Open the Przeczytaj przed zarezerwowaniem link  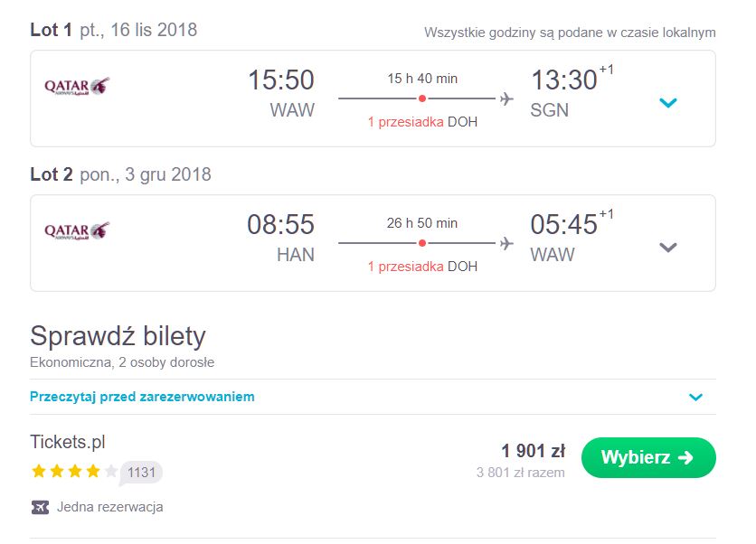coord(142,397)
